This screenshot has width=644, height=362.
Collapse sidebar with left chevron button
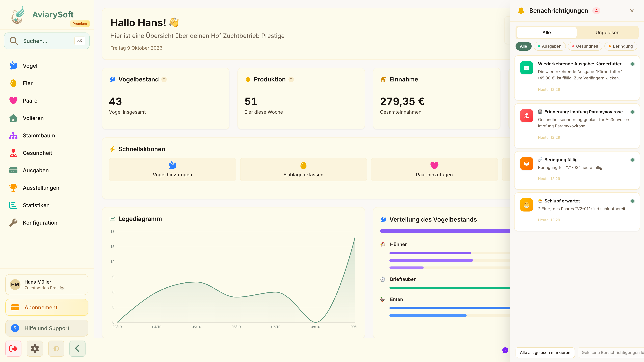tap(77, 348)
